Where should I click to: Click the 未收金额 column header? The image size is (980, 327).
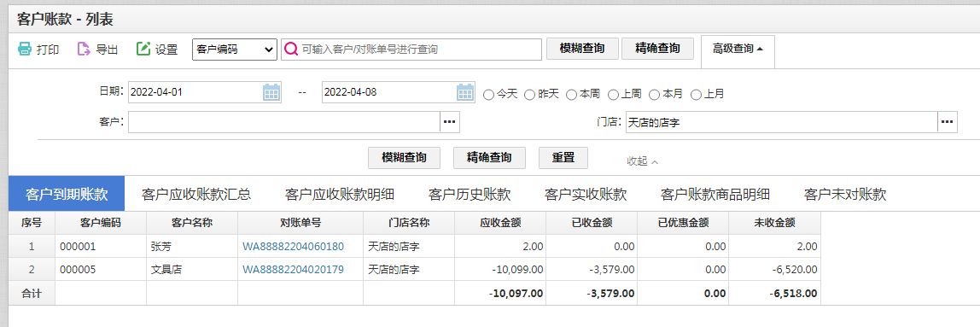tap(774, 223)
